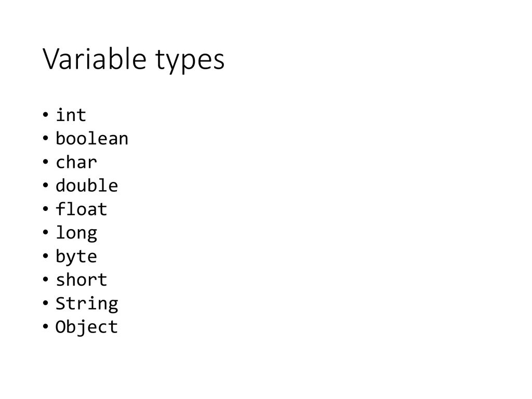Click the bullet point before "float"
This screenshot has height=399, width=532.
click(46, 209)
